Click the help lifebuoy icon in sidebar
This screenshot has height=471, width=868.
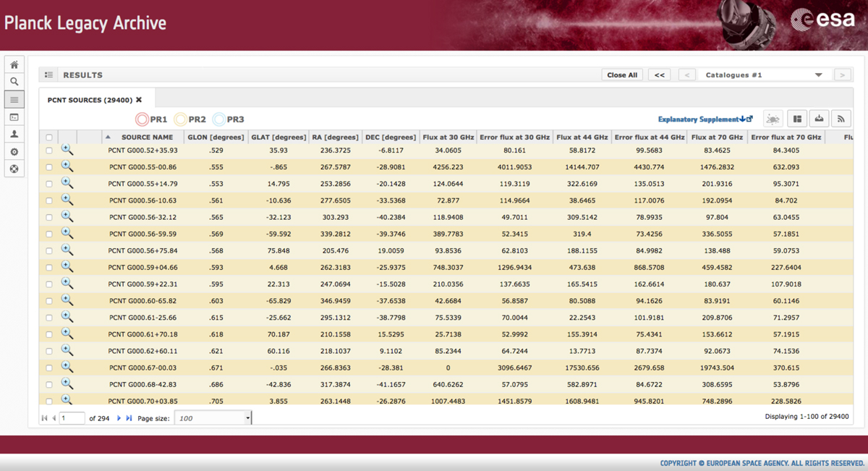(x=14, y=169)
